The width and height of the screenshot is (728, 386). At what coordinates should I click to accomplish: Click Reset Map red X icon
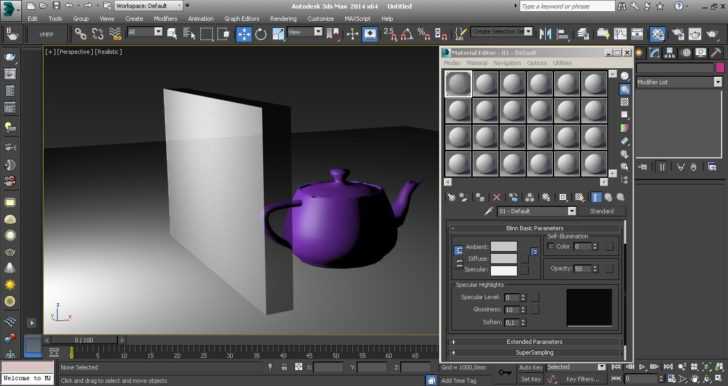tap(497, 197)
